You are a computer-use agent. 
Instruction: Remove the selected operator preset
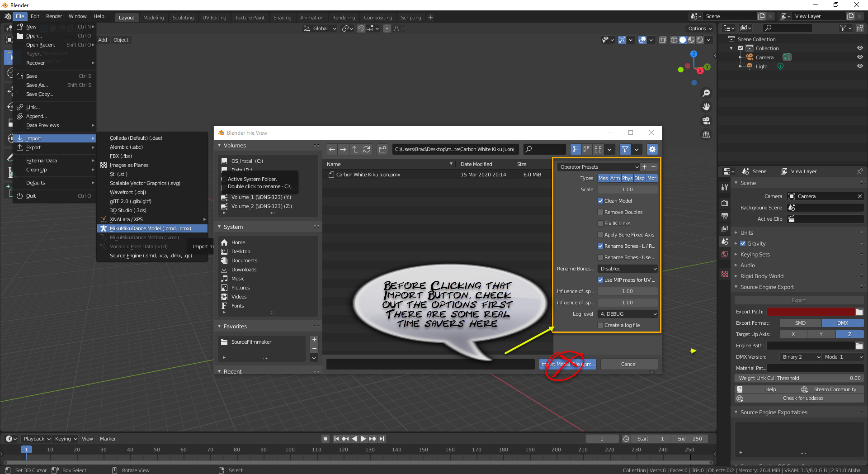pos(653,167)
